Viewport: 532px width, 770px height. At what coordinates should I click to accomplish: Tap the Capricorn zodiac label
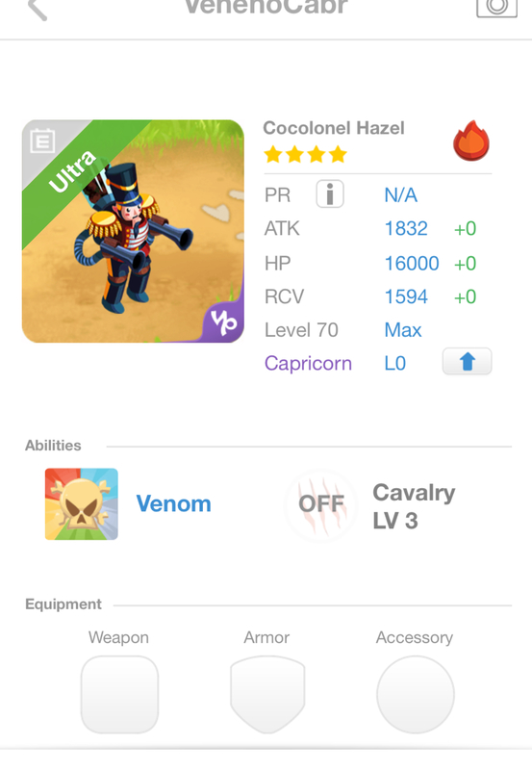[308, 364]
